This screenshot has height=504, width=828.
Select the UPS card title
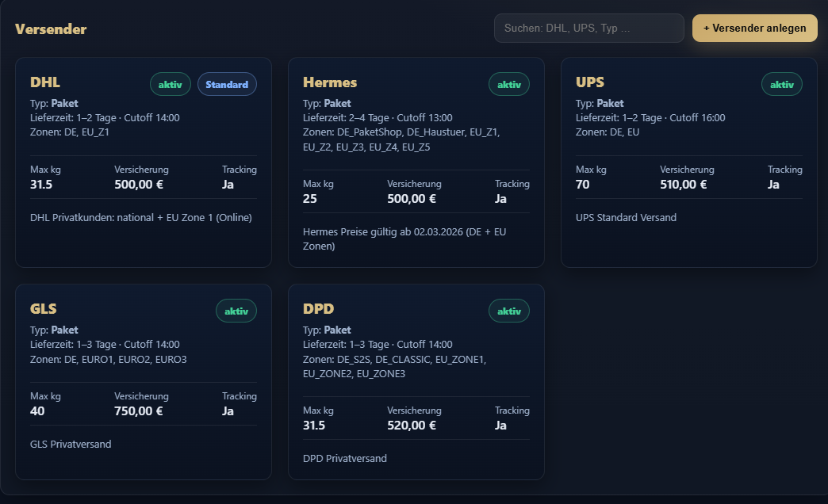[590, 82]
